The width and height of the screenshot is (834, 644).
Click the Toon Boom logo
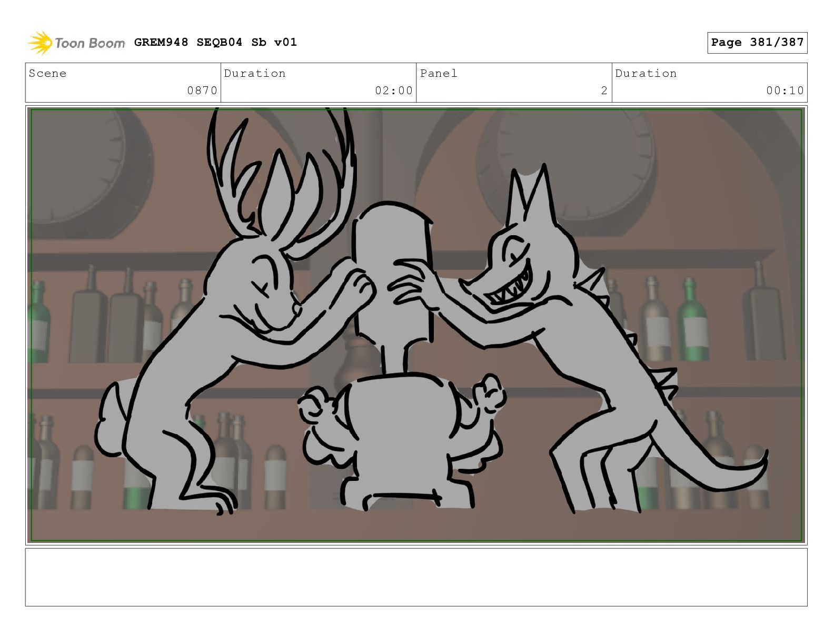tap(76, 43)
